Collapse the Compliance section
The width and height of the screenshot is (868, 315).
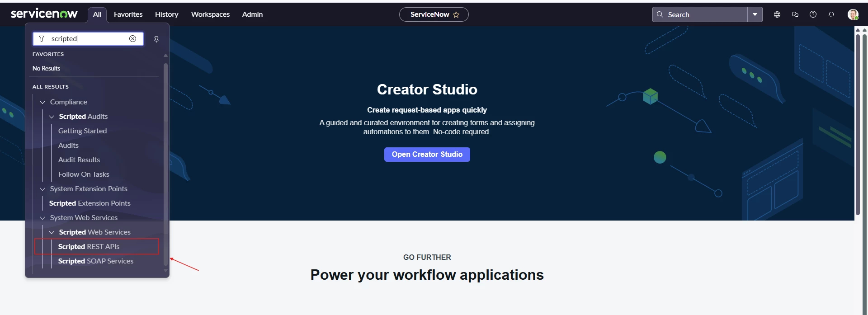click(x=42, y=102)
